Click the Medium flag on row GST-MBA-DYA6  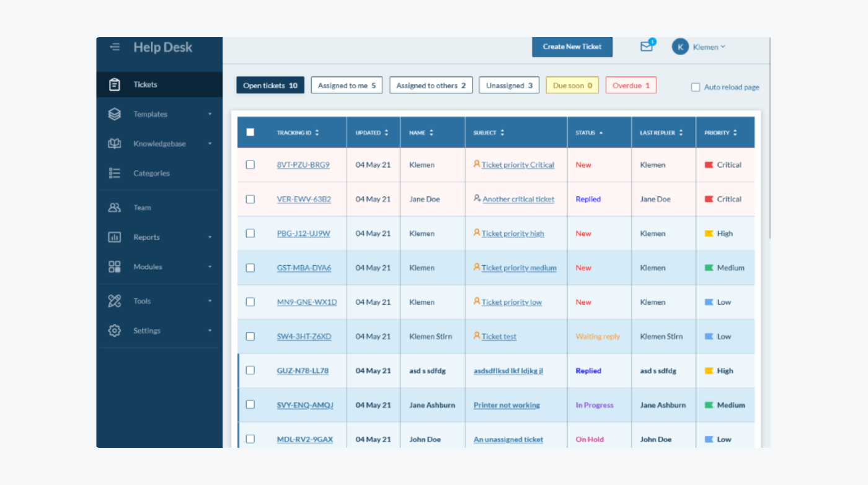(x=709, y=268)
